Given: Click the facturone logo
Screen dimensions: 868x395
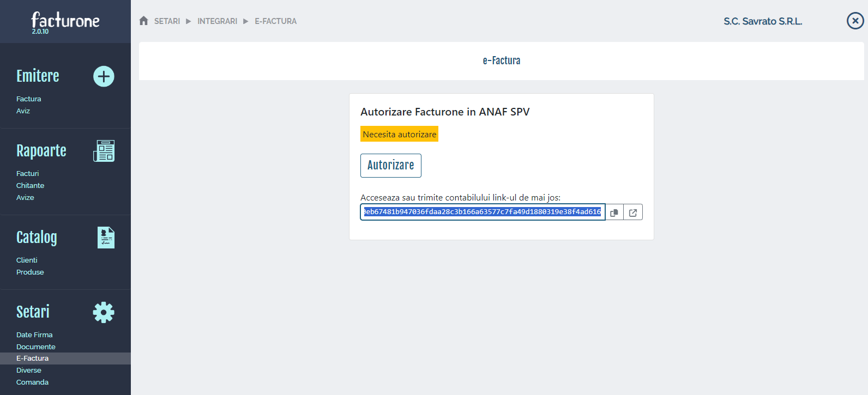Looking at the screenshot, I should pos(65,20).
